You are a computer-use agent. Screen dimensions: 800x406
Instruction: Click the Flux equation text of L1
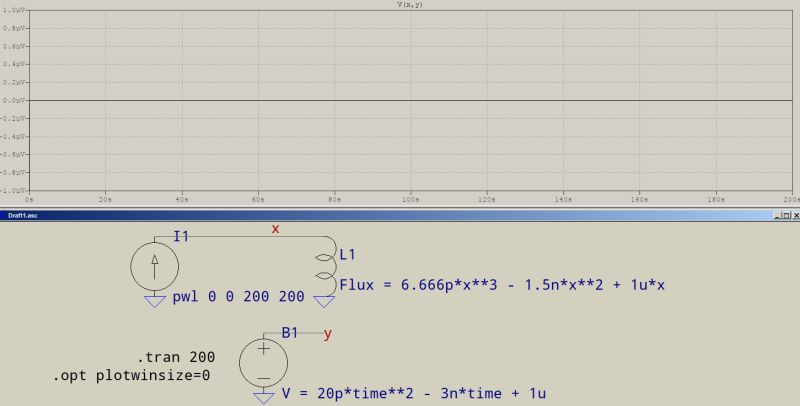point(502,285)
